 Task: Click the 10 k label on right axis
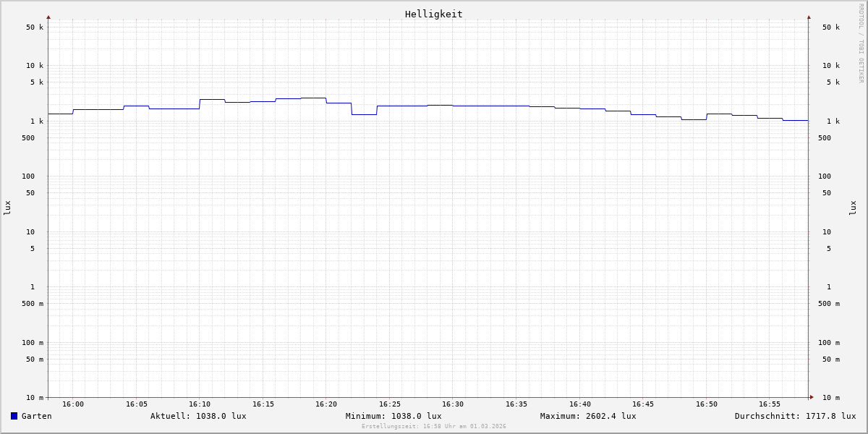tap(831, 66)
